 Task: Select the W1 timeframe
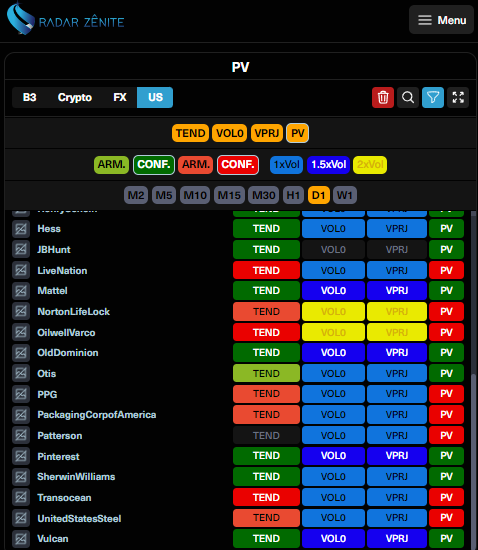(345, 195)
